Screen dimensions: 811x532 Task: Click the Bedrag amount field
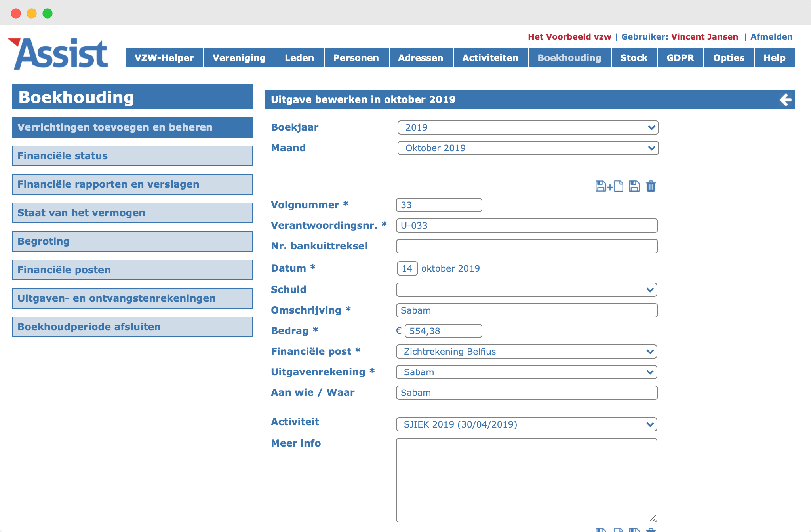click(444, 331)
